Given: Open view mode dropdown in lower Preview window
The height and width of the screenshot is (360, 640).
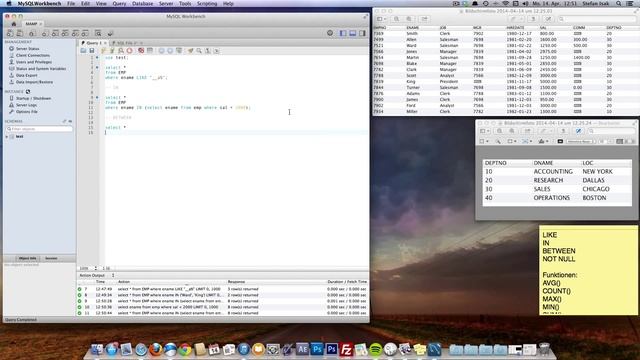Looking at the screenshot, I should (x=484, y=131).
